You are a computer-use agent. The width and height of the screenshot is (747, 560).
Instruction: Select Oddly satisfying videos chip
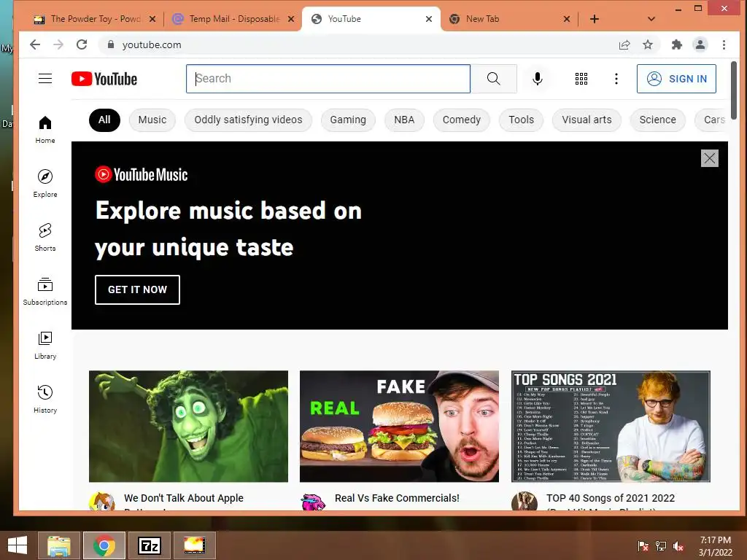coord(248,120)
